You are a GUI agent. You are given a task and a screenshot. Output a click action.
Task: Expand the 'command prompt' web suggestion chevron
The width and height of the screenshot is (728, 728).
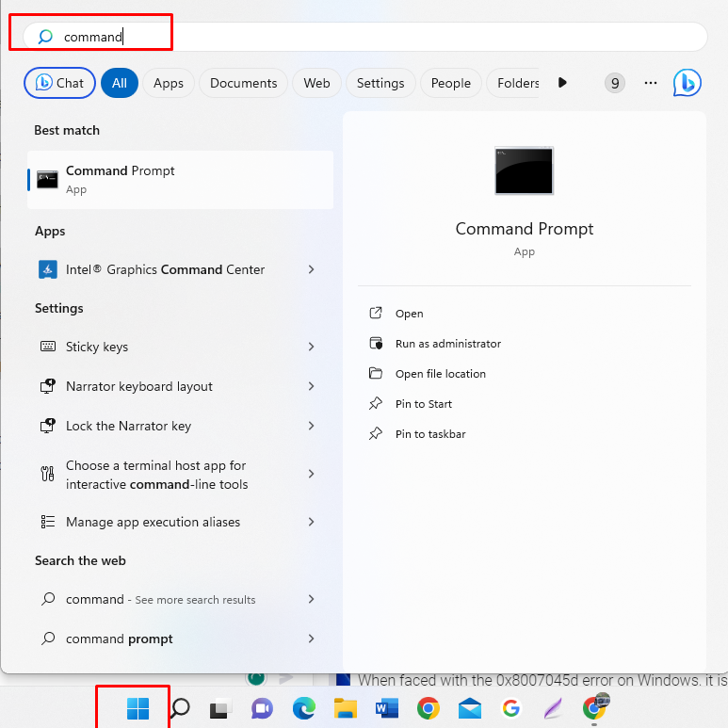tap(311, 639)
